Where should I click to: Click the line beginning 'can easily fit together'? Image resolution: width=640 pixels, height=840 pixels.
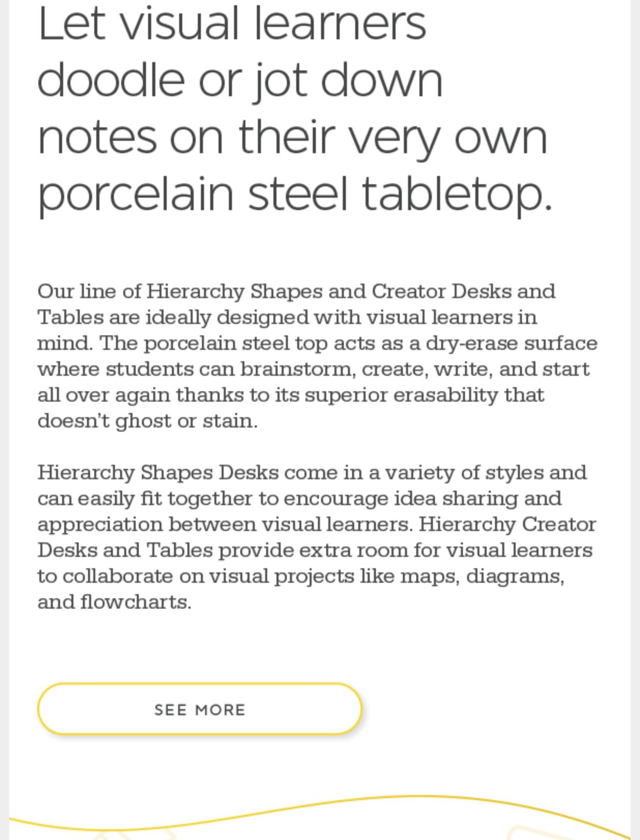tap(299, 498)
